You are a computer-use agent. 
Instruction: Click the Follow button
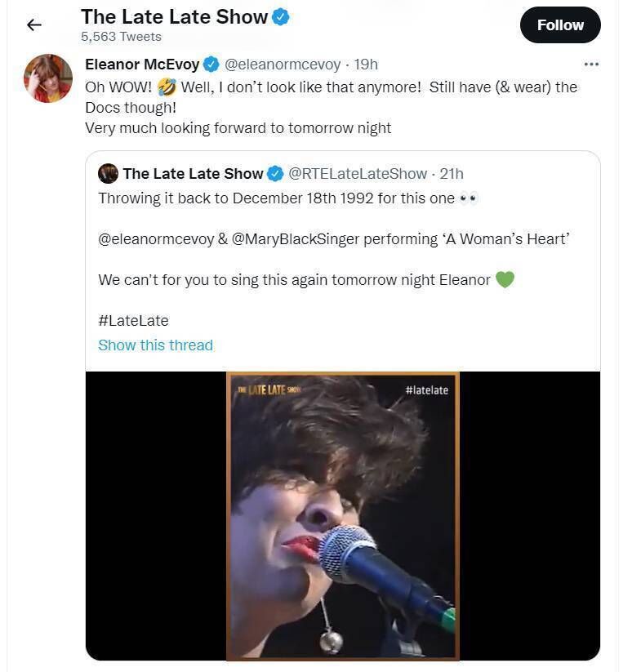pyautogui.click(x=560, y=25)
